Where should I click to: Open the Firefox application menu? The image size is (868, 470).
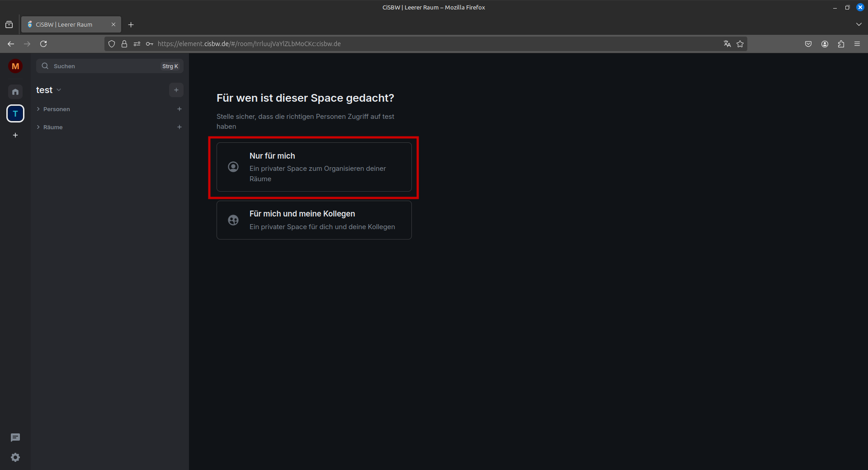pyautogui.click(x=857, y=44)
